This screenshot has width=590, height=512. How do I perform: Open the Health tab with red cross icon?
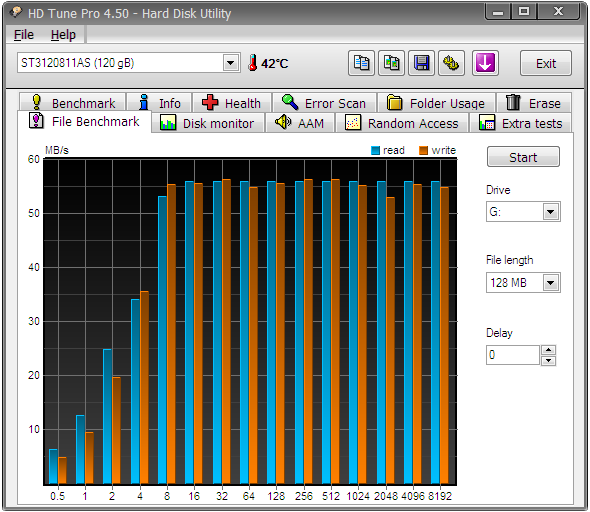232,103
